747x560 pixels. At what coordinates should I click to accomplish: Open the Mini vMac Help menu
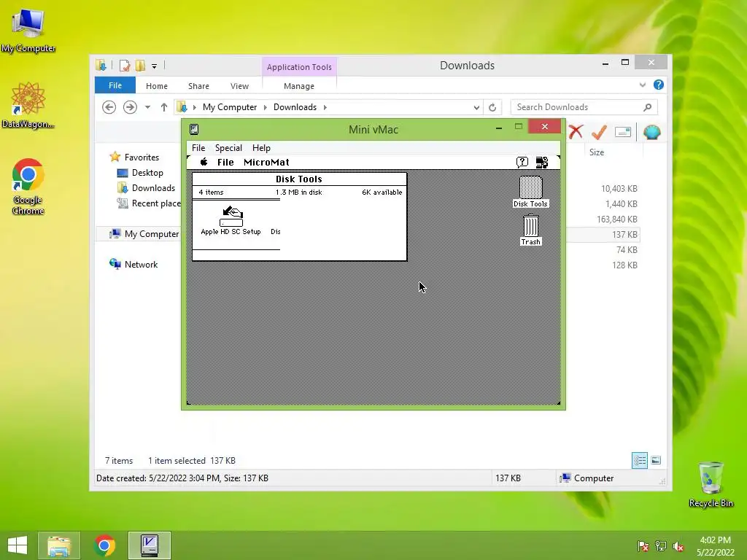point(261,147)
